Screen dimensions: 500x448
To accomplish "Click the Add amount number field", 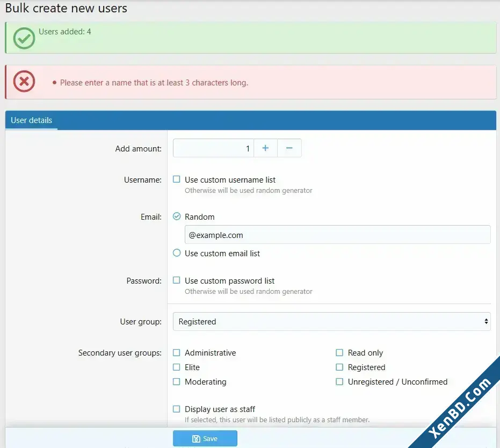I will [213, 148].
